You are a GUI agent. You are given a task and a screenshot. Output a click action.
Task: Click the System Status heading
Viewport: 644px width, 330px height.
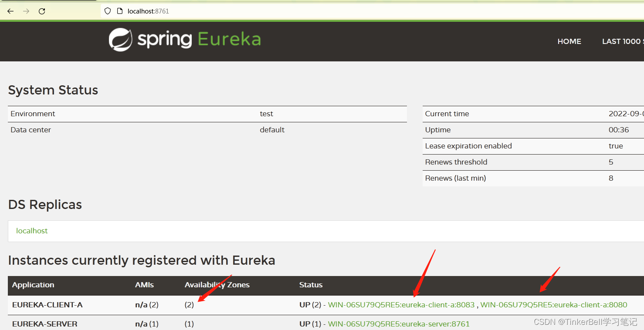(x=53, y=90)
